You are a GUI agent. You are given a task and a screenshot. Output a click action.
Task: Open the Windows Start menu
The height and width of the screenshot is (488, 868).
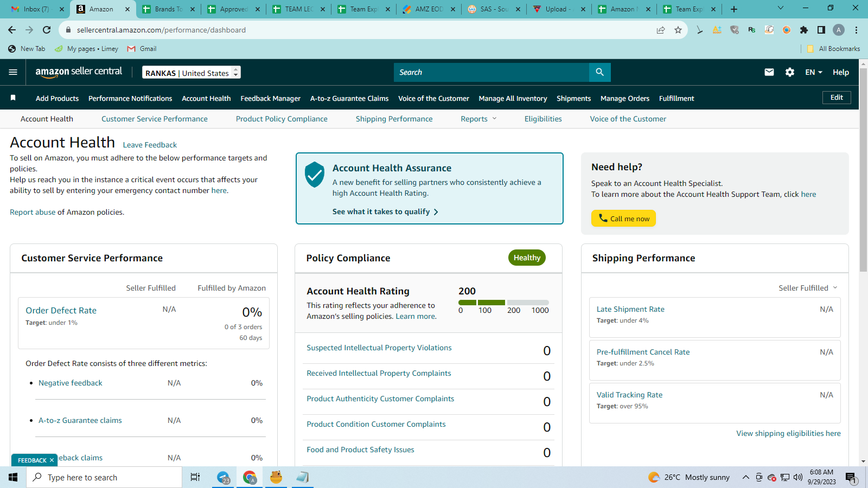[13, 477]
